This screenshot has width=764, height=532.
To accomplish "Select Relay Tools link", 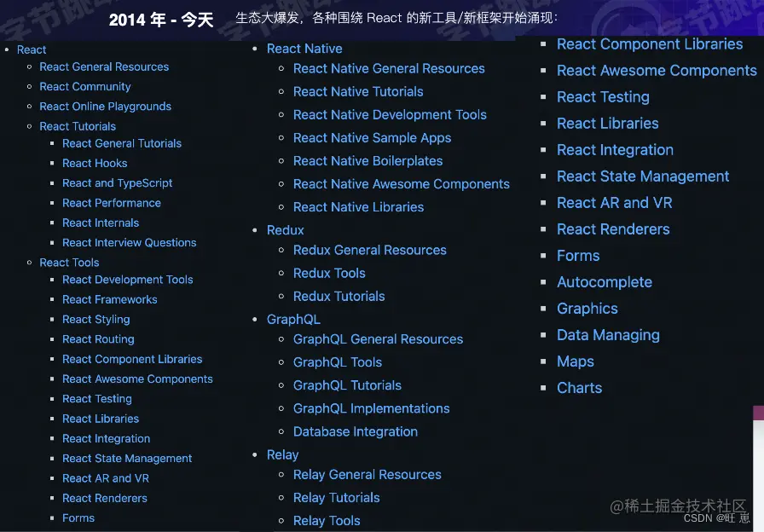I will [327, 521].
